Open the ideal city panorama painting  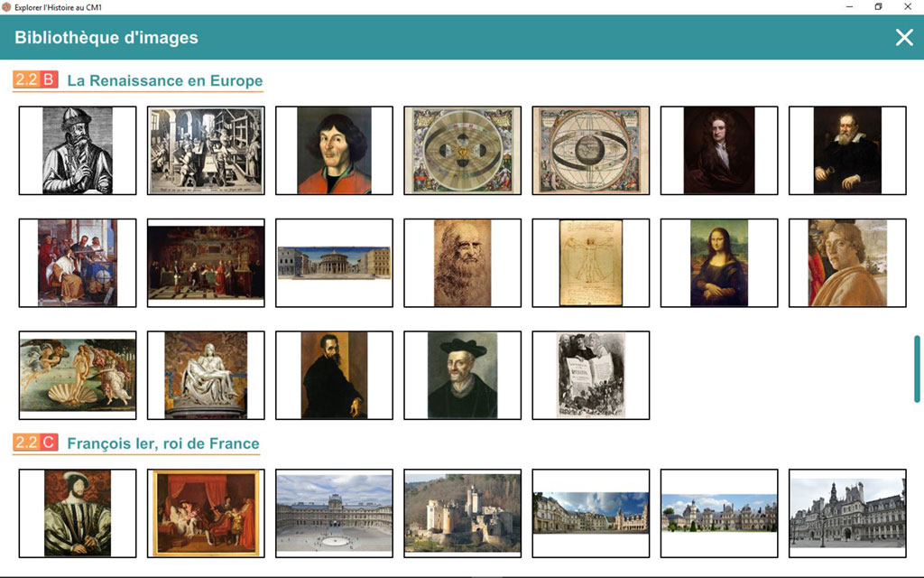pyautogui.click(x=334, y=263)
